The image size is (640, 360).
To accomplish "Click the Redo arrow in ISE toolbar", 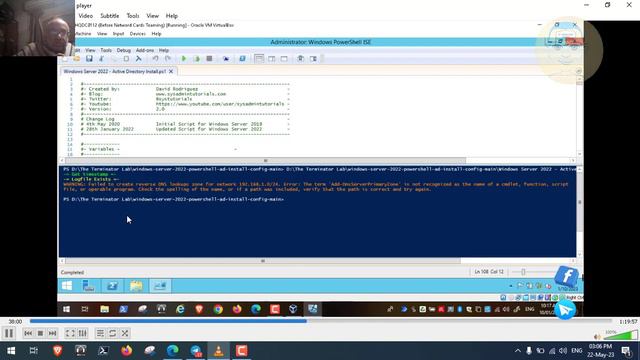I will [x=168, y=59].
